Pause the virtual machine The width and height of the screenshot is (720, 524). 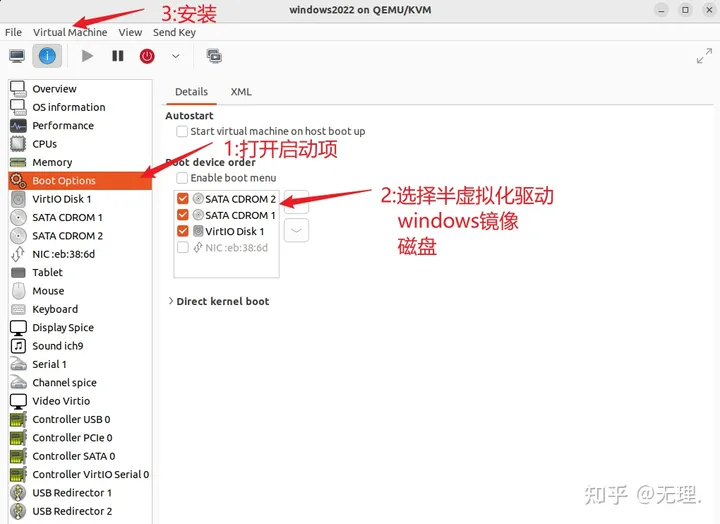click(x=118, y=56)
